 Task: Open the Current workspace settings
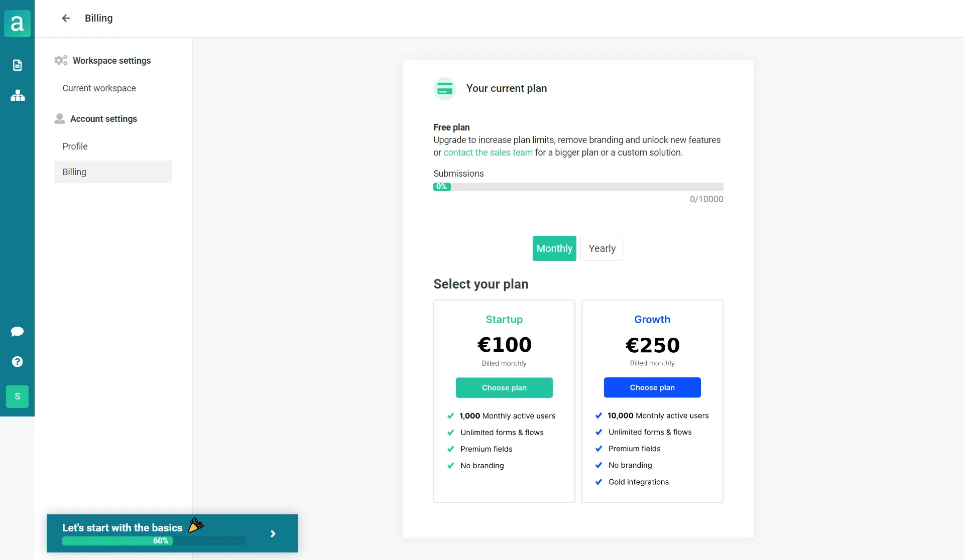99,88
